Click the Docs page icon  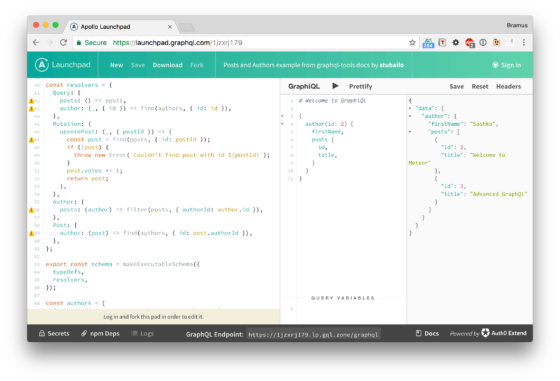[x=419, y=334]
